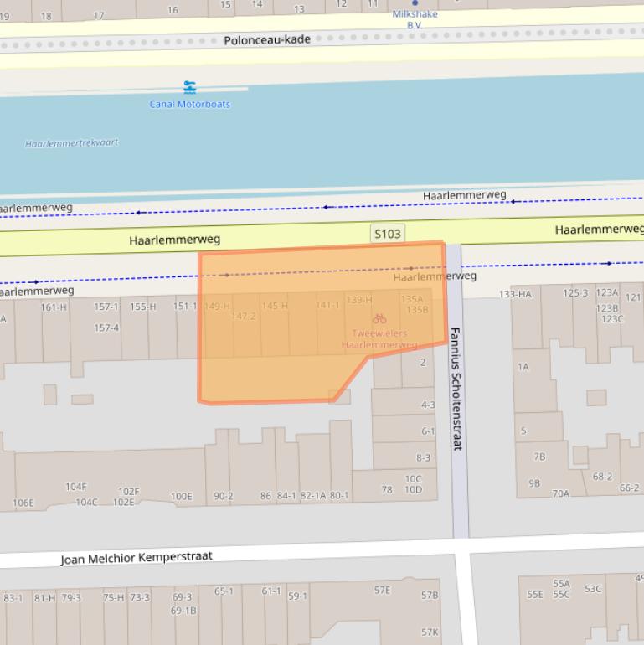Select the bicycle shop icon for Tweewielers

coord(379,318)
